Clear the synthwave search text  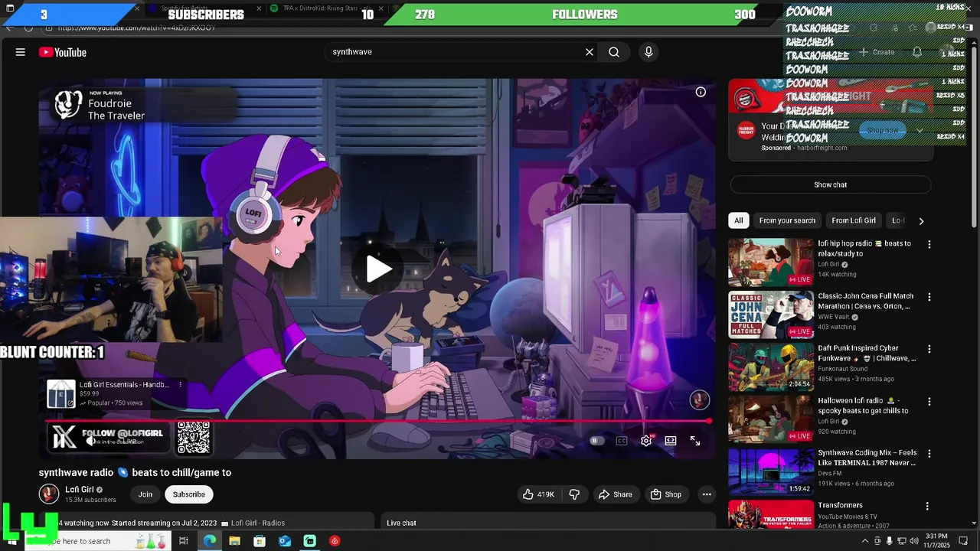point(590,52)
